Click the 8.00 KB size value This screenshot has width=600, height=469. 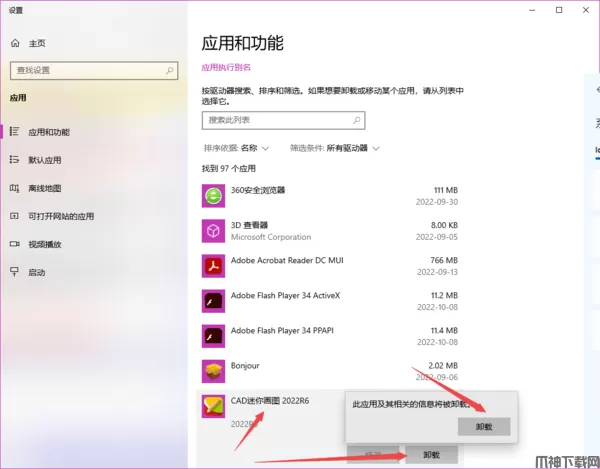pyautogui.click(x=444, y=225)
